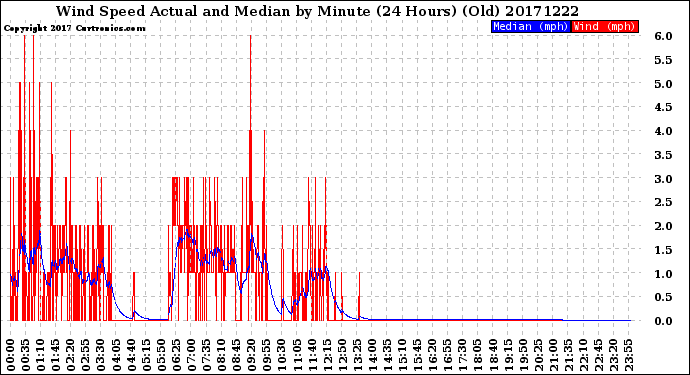Click the 3.5 y-axis label
Viewport: 690px width, 375px height.
pyautogui.click(x=663, y=155)
